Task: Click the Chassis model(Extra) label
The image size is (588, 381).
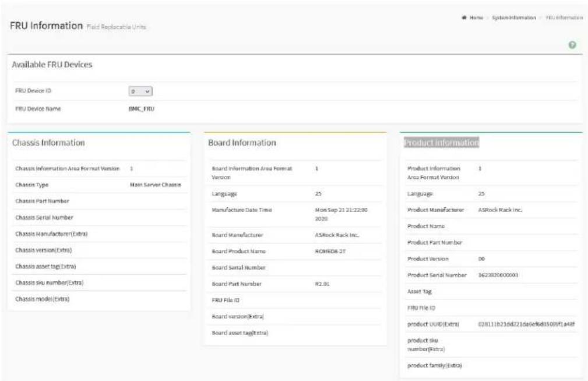Action: 43,299
